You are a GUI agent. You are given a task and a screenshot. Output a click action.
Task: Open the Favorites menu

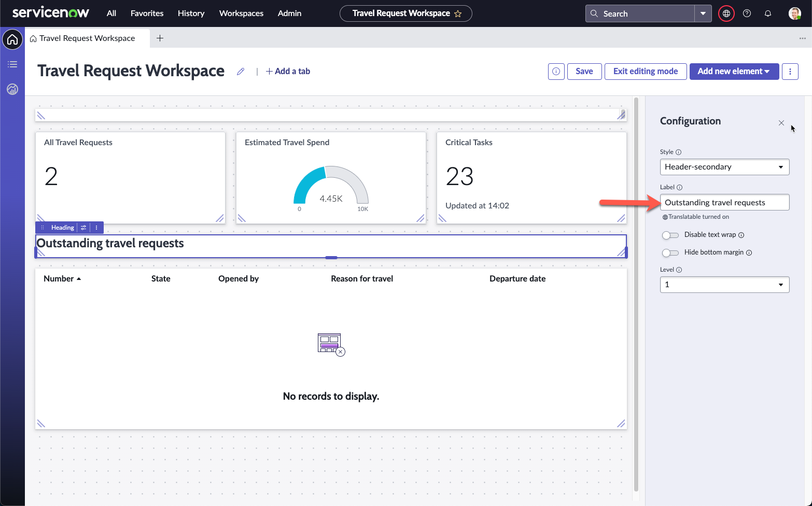(147, 13)
